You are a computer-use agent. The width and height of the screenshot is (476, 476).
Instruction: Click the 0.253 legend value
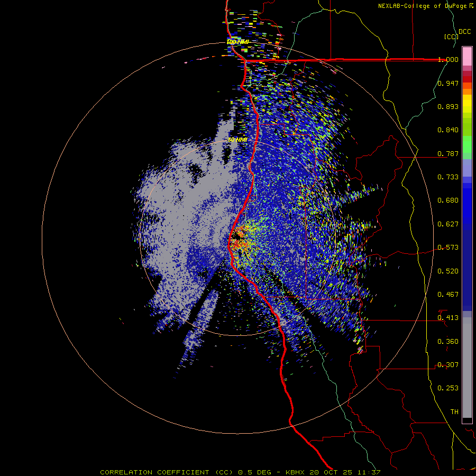448,388
